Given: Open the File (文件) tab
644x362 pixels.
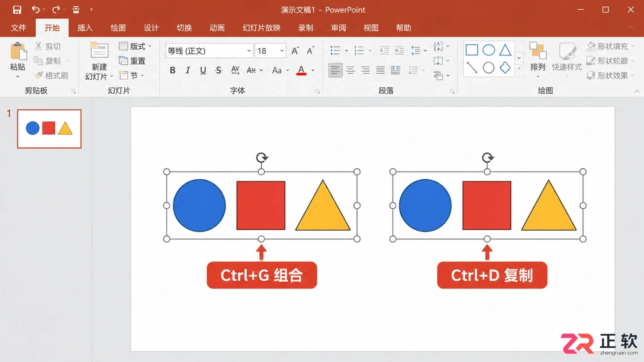Looking at the screenshot, I should tap(18, 28).
